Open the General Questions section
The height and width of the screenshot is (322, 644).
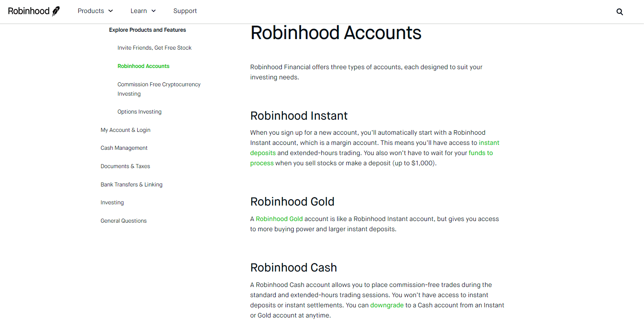[x=123, y=221]
